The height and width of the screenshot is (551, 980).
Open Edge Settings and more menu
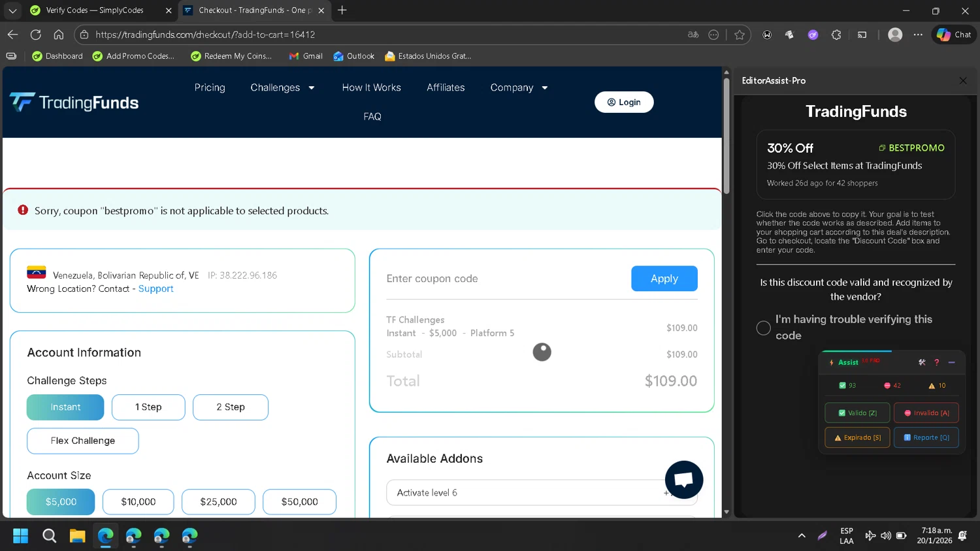click(x=918, y=35)
